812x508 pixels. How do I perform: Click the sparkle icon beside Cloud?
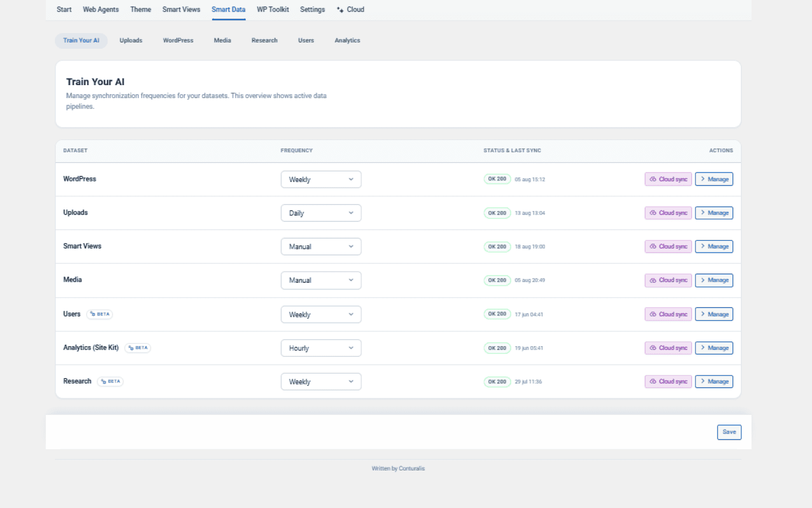[340, 10]
